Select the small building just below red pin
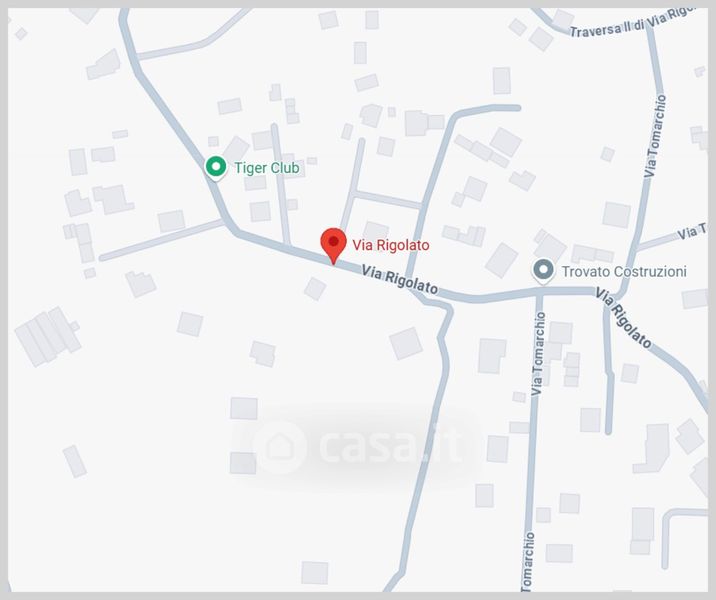The image size is (716, 600). [x=315, y=289]
